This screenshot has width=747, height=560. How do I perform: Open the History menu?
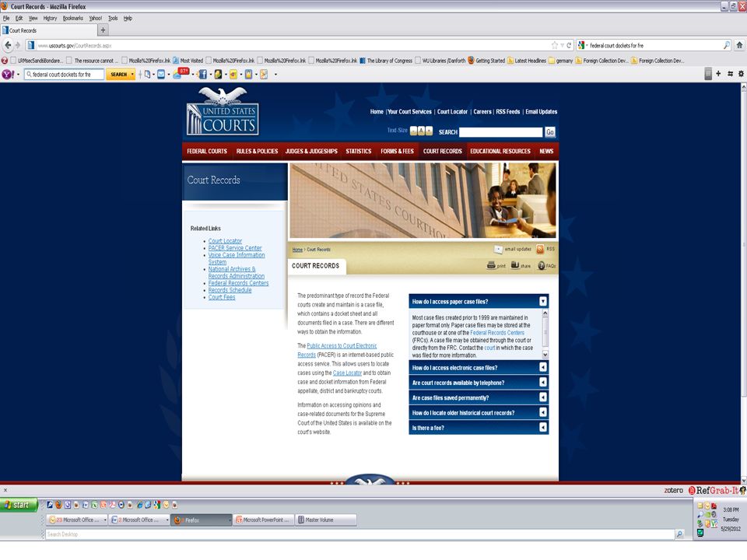[x=50, y=18]
